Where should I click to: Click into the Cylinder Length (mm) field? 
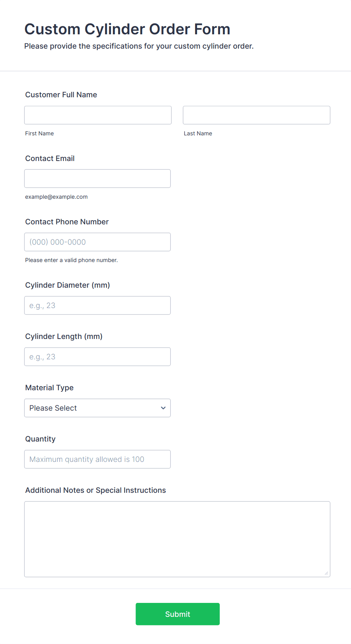click(97, 357)
